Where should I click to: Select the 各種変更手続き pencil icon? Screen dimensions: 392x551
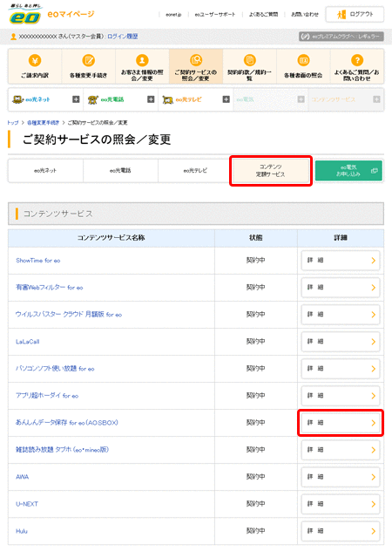pyautogui.click(x=88, y=60)
